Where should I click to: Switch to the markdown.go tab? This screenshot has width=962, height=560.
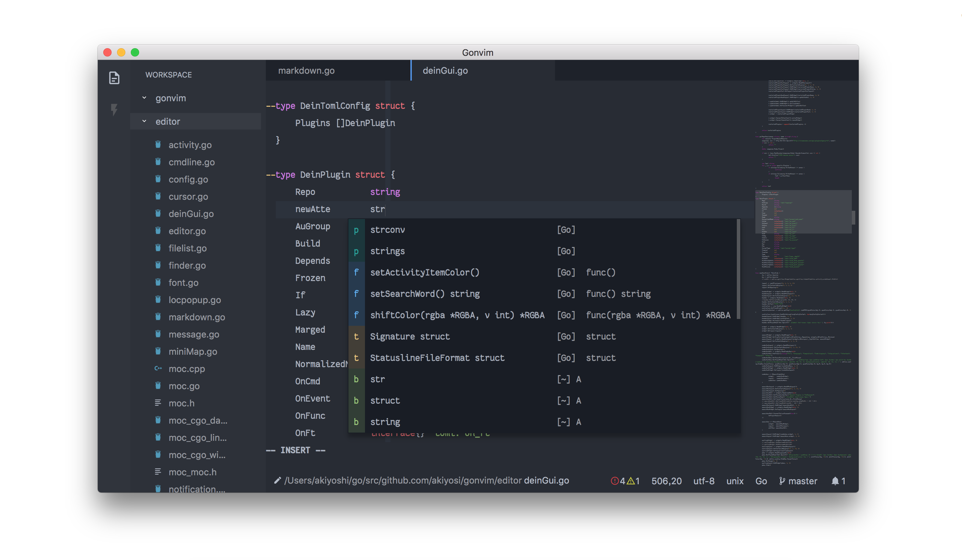pyautogui.click(x=306, y=71)
